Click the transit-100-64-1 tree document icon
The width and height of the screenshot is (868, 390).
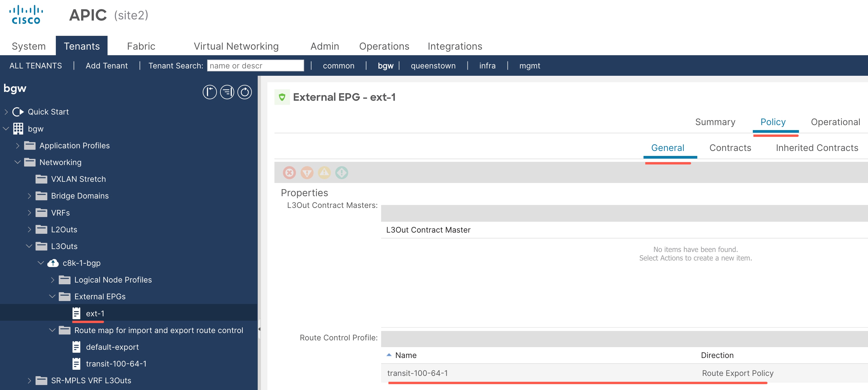[x=76, y=364]
